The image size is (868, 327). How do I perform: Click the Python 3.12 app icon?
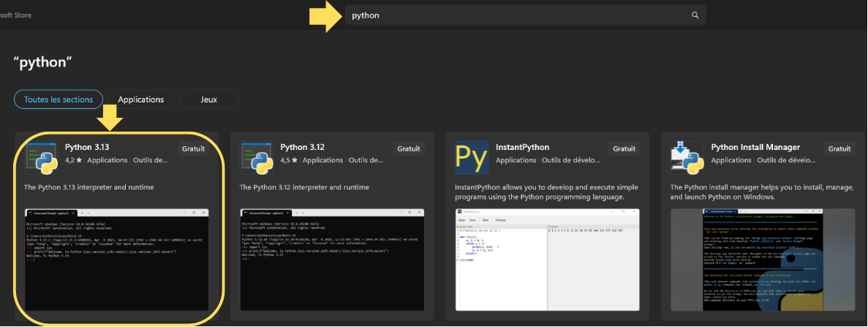(x=256, y=157)
